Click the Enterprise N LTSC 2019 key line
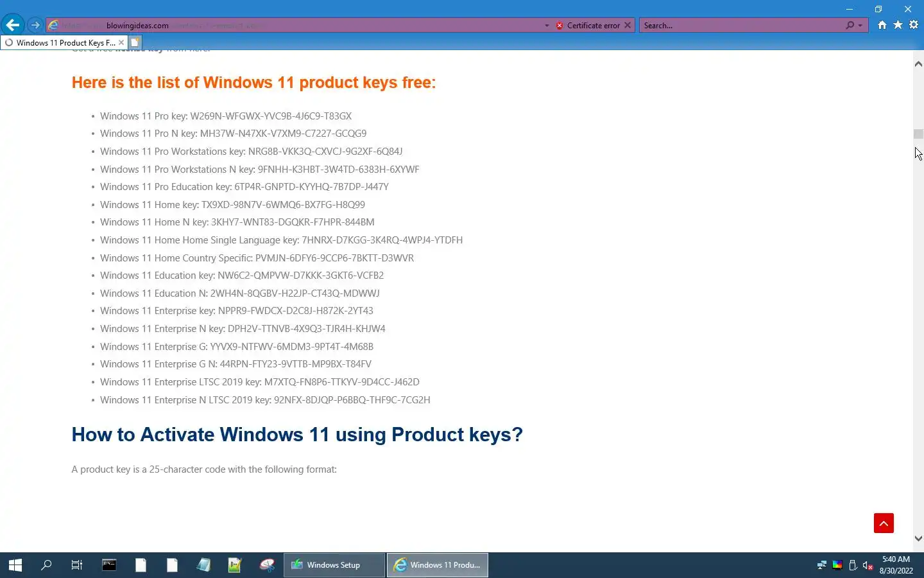Screen dimensions: 924x578 click(x=265, y=400)
